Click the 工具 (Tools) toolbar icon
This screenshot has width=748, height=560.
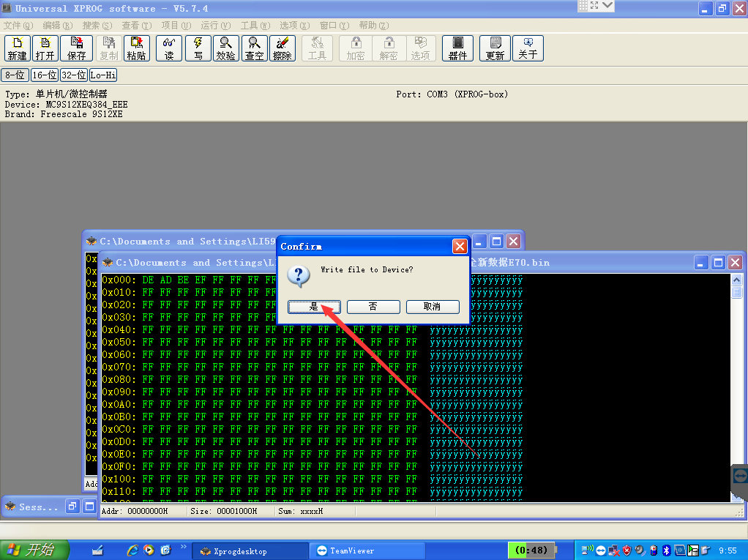pyautogui.click(x=317, y=48)
